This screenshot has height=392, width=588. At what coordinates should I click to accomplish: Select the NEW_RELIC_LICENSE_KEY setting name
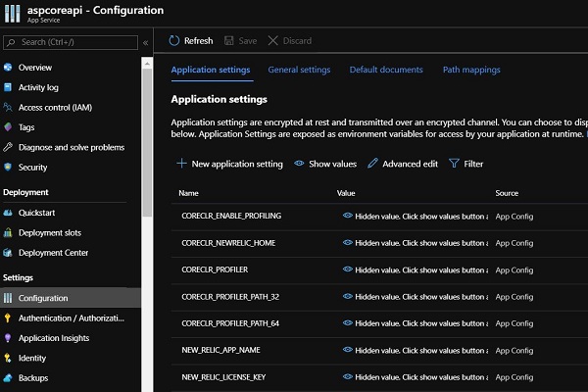(x=223, y=377)
